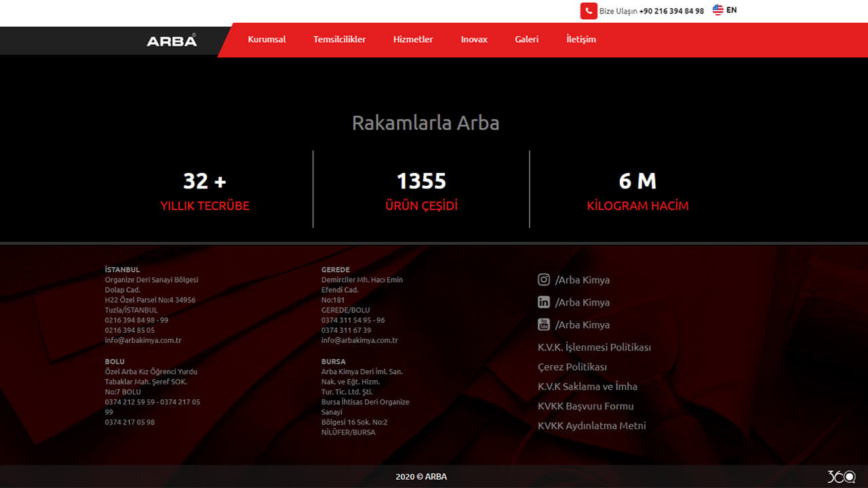Click the ARBA logo in header
The image size is (868, 488).
point(172,41)
